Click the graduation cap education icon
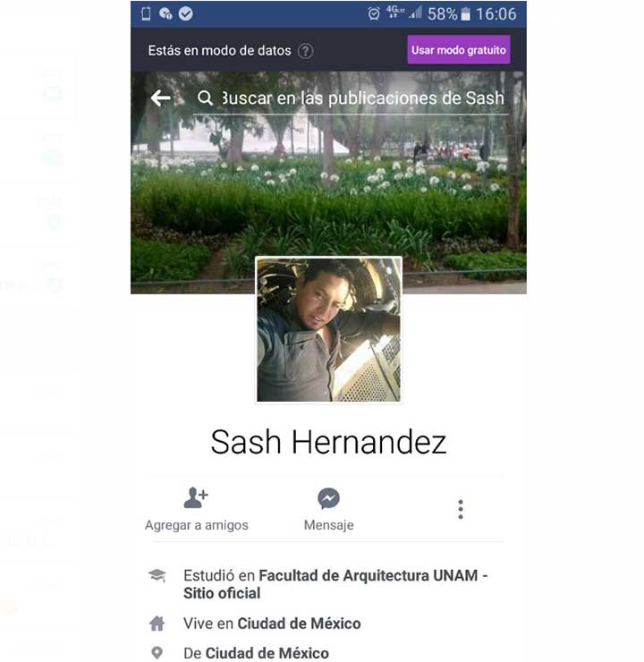Image resolution: width=644 pixels, height=662 pixels. click(x=157, y=575)
